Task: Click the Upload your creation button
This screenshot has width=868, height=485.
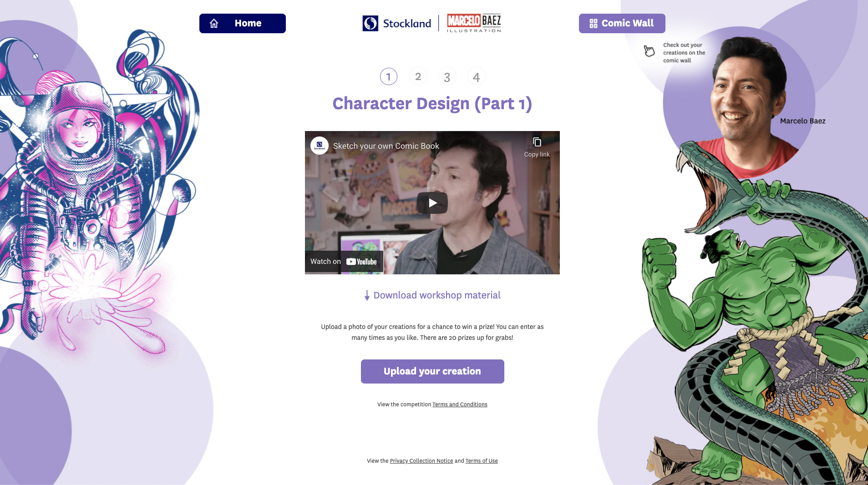Action: click(432, 371)
